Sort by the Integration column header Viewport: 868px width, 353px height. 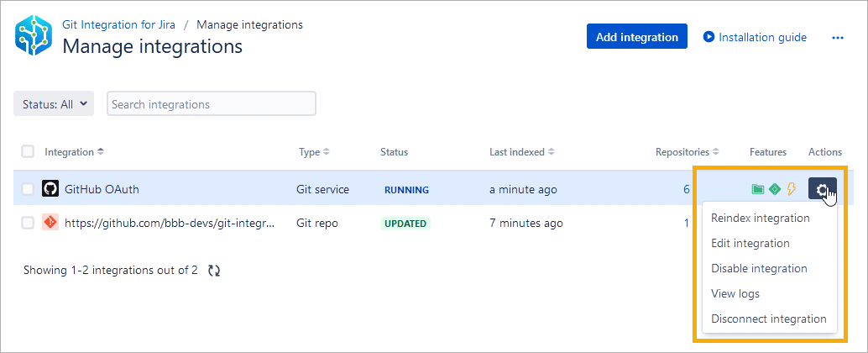tap(74, 151)
